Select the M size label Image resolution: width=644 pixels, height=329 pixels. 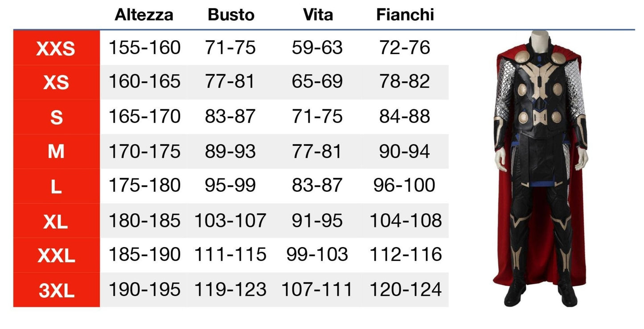56,152
